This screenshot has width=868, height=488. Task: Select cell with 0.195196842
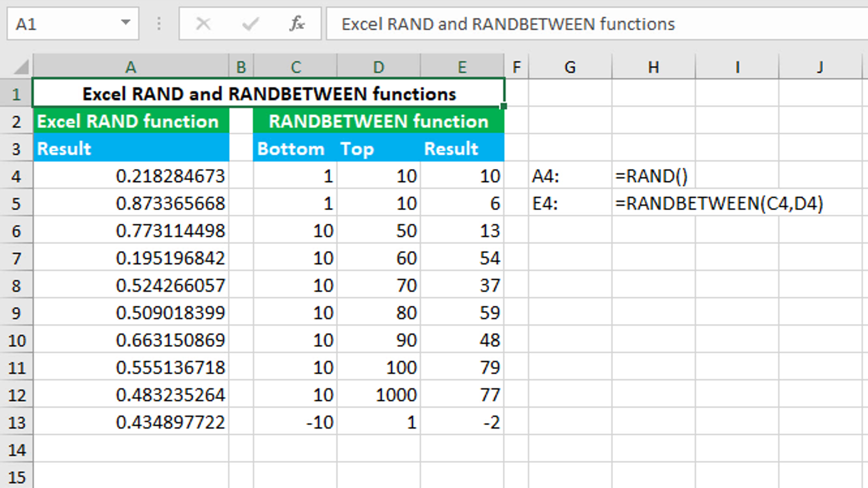131,258
